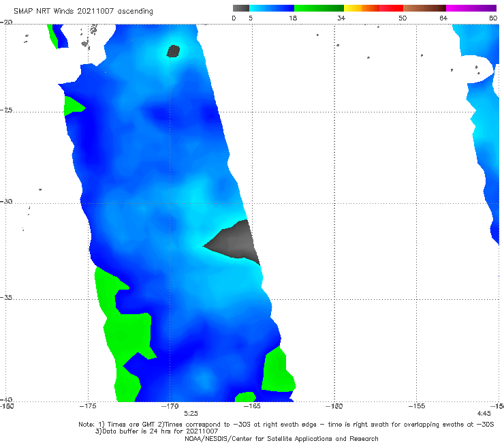The image size is (504, 443).
Task: Click the longitude label '-170'
Action: [x=170, y=406]
